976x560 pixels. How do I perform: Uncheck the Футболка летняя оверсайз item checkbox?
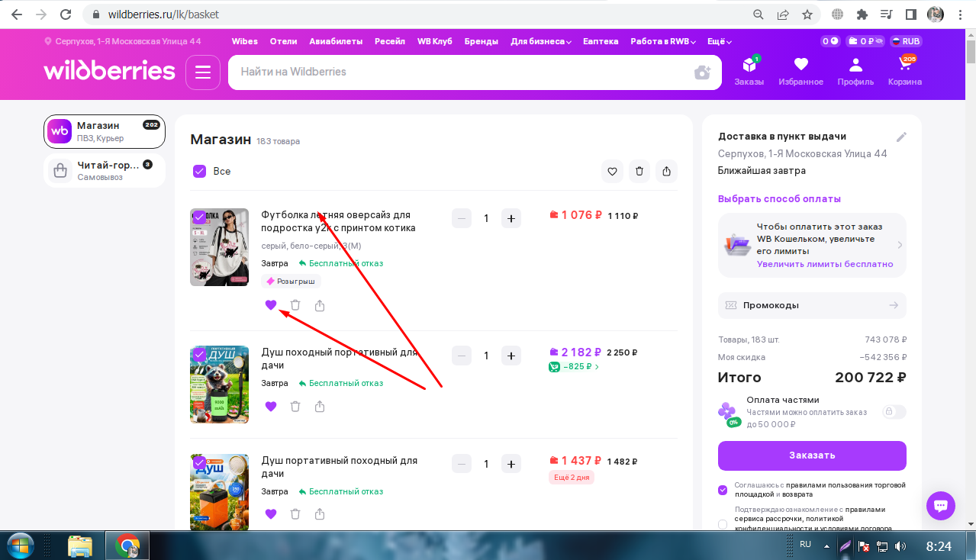click(199, 217)
